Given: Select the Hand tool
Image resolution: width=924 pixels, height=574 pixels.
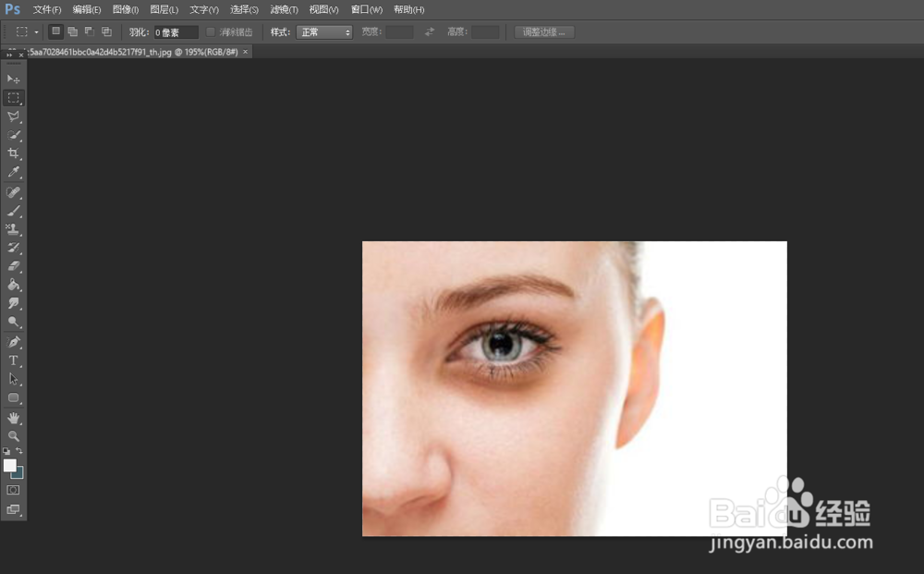Looking at the screenshot, I should [x=12, y=417].
